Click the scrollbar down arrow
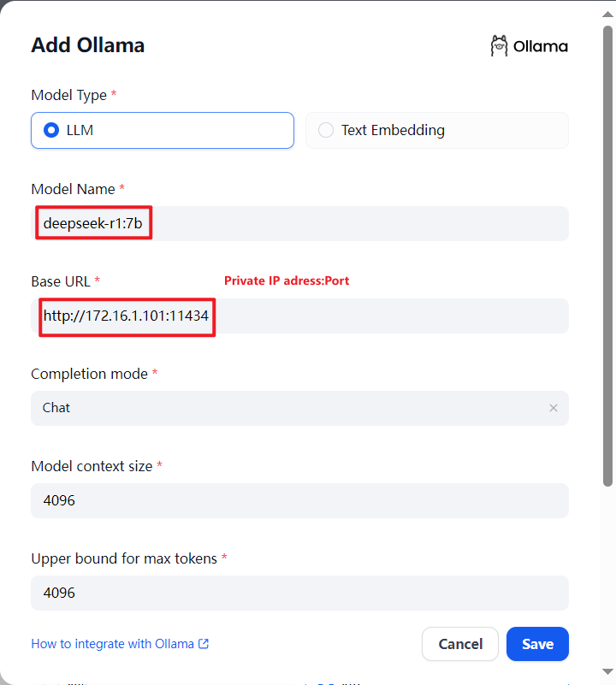616x685 pixels. (607, 671)
